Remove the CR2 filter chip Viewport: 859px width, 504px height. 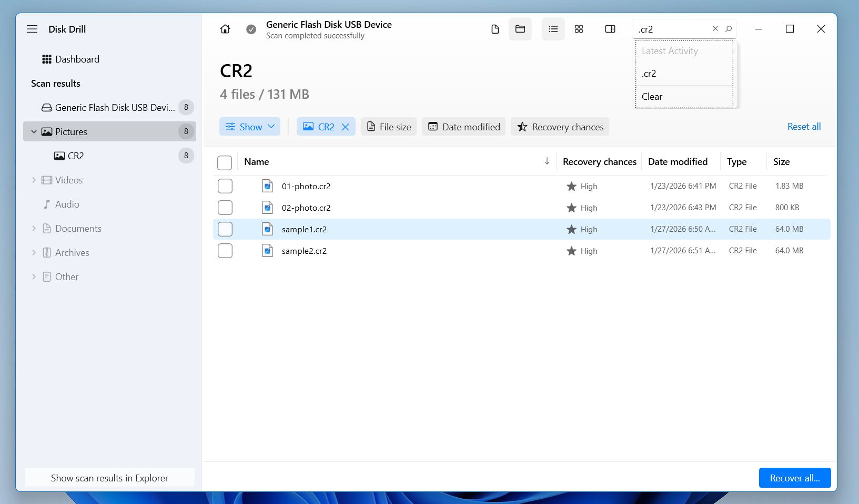click(x=346, y=127)
